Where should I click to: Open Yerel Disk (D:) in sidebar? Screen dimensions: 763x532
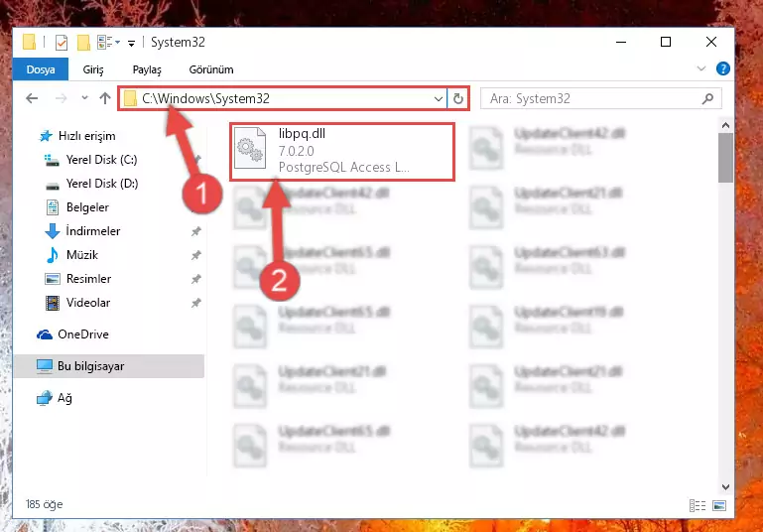(102, 184)
